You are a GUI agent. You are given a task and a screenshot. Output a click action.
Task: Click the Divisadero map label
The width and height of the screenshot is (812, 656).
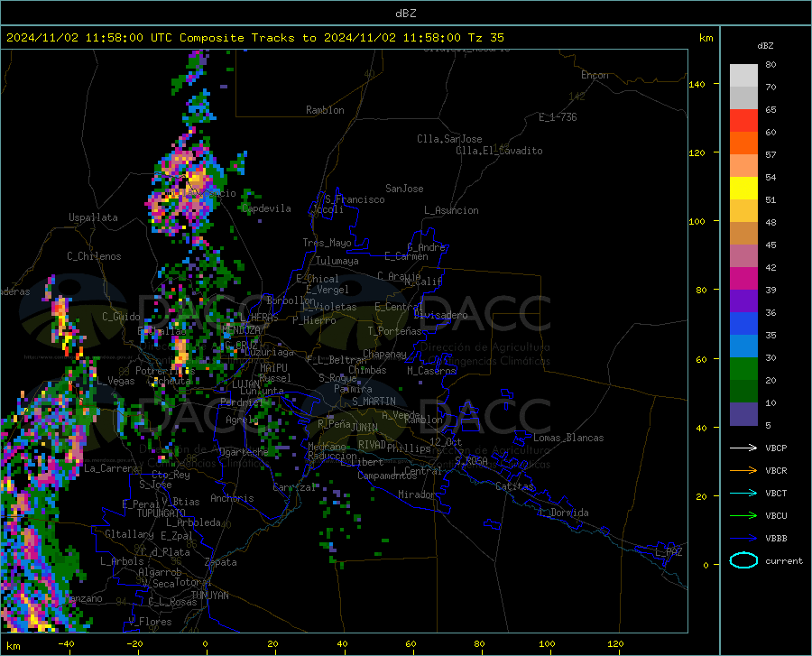(440, 315)
